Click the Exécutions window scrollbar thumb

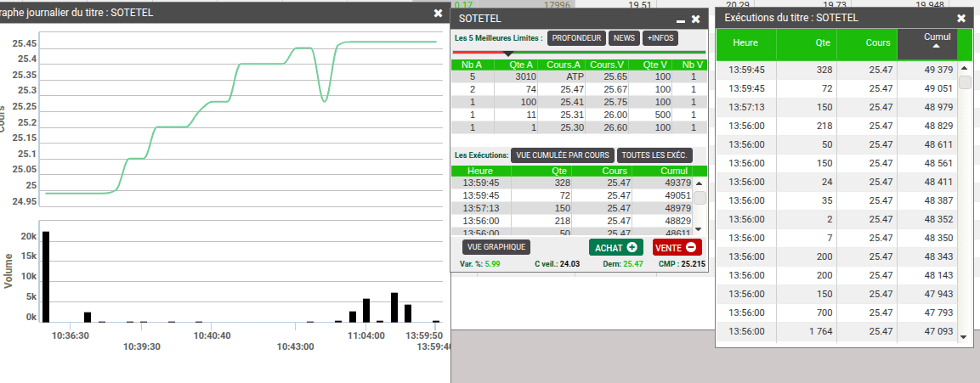[x=963, y=82]
